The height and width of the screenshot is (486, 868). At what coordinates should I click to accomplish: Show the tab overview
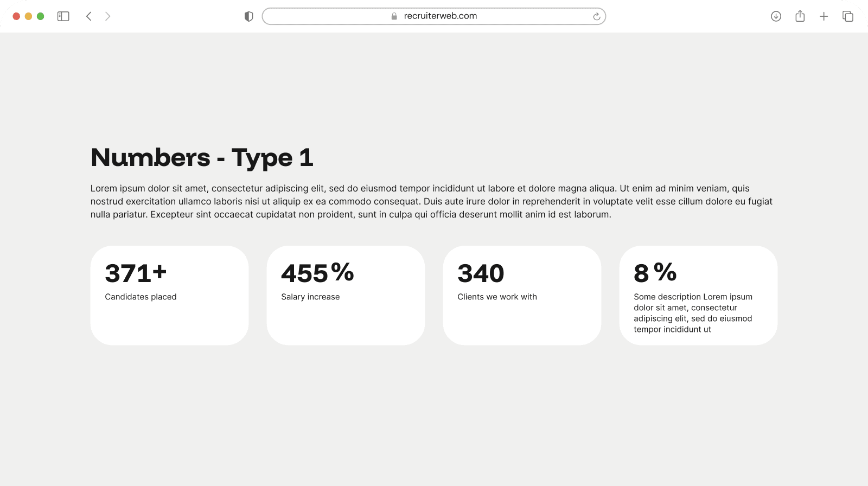[848, 16]
